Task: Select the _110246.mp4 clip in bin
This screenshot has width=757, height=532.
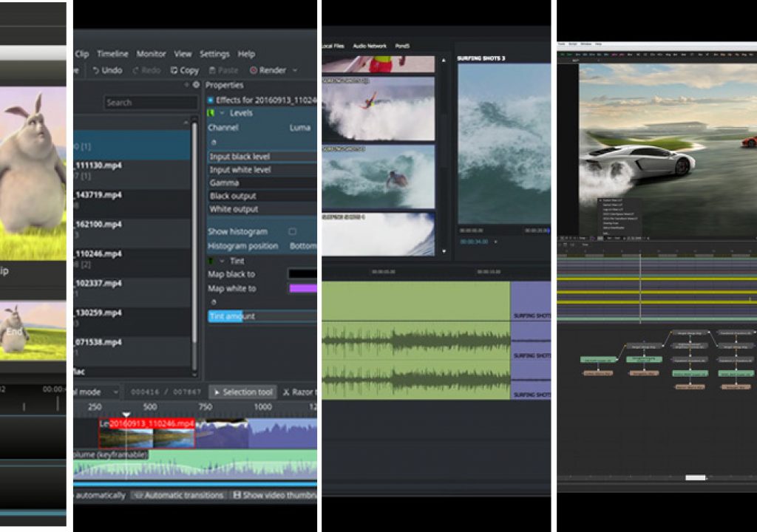Action: pyautogui.click(x=132, y=259)
